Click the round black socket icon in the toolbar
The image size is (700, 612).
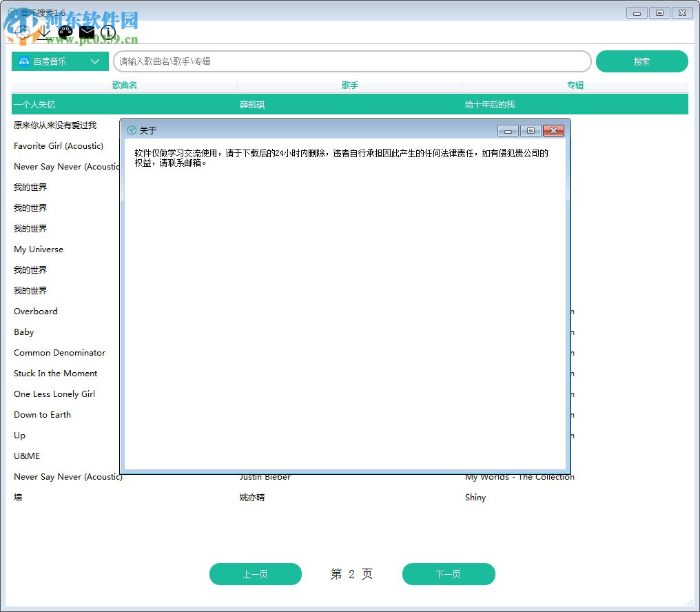pos(66,32)
